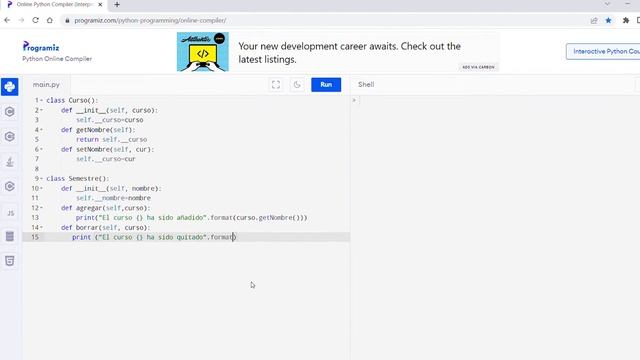The width and height of the screenshot is (640, 360).
Task: Open the Python compiler sidebar icon
Action: (9, 87)
